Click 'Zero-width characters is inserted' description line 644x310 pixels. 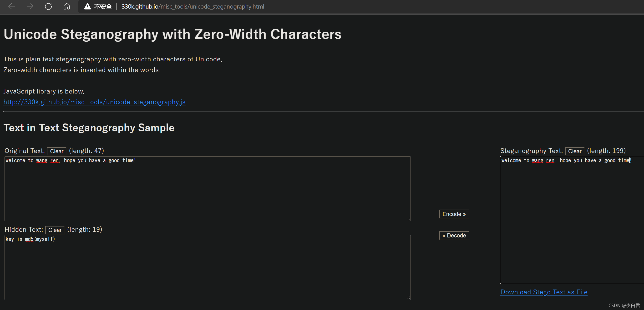(x=82, y=70)
